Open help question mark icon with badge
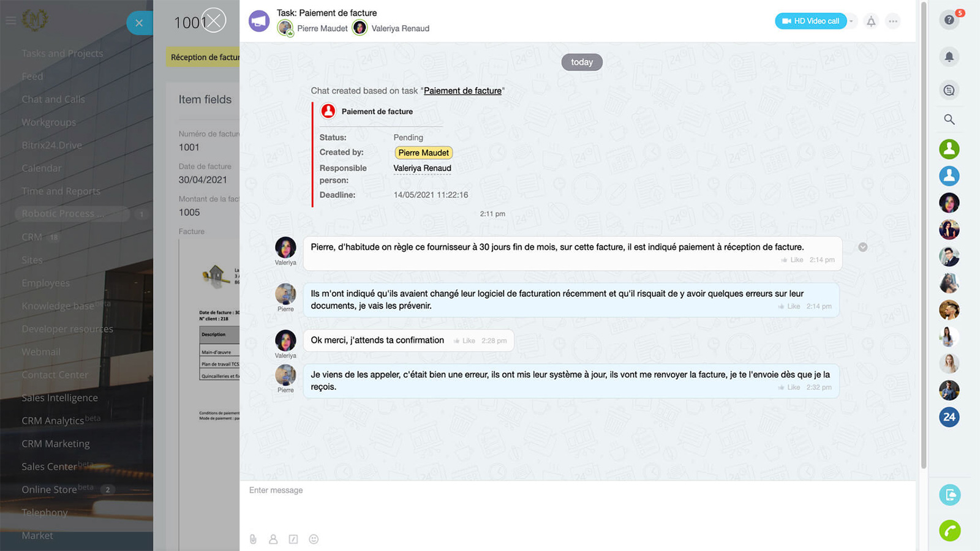Viewport: 980px width, 551px height. [x=949, y=20]
